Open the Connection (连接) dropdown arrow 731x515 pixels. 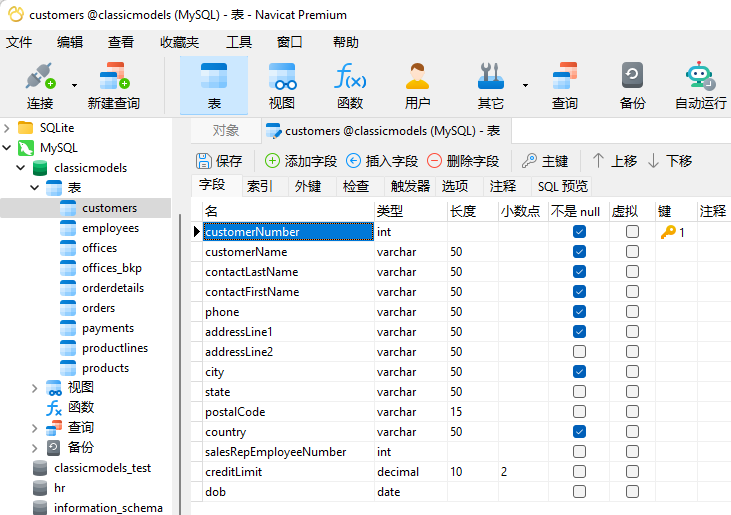pyautogui.click(x=74, y=86)
